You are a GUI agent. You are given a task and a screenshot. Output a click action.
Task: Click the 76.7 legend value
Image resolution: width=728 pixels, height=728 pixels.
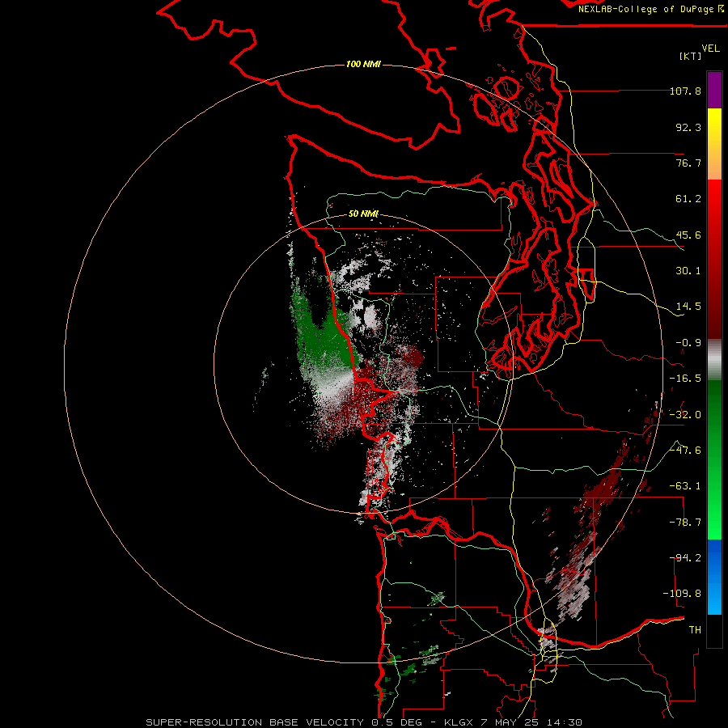pyautogui.click(x=688, y=163)
